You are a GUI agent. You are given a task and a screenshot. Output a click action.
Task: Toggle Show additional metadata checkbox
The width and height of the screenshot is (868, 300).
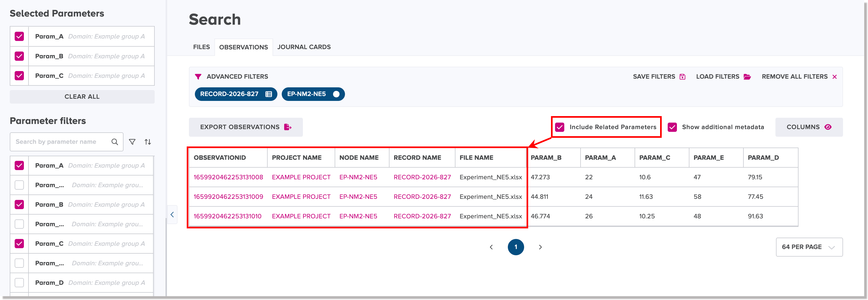tap(672, 127)
